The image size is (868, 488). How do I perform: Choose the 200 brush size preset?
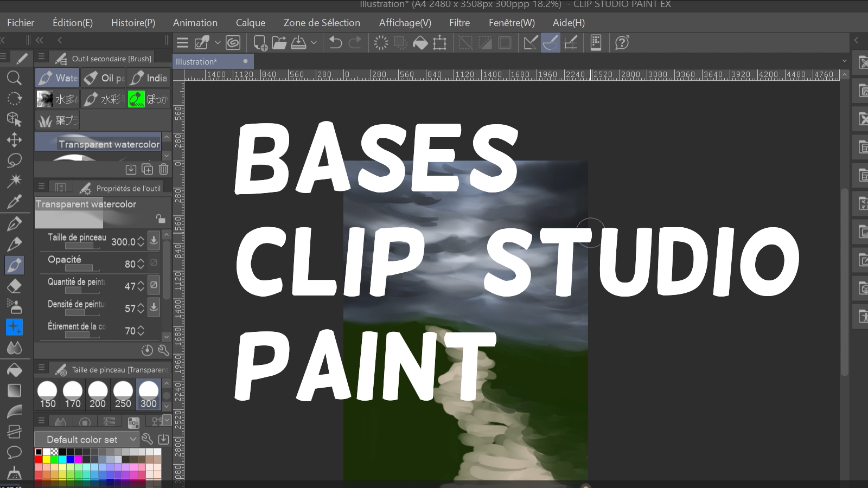98,394
